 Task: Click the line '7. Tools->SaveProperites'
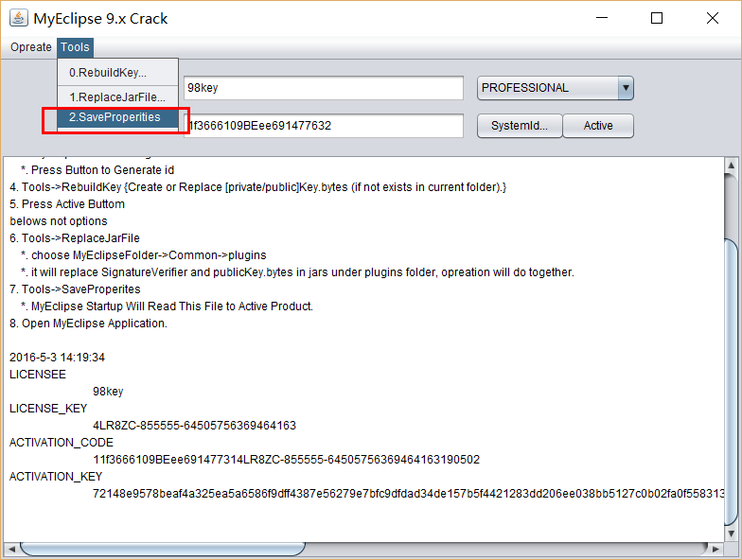75,289
